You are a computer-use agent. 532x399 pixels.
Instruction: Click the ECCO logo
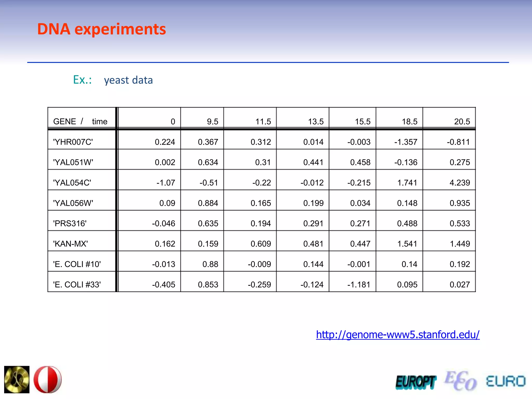click(460, 381)
